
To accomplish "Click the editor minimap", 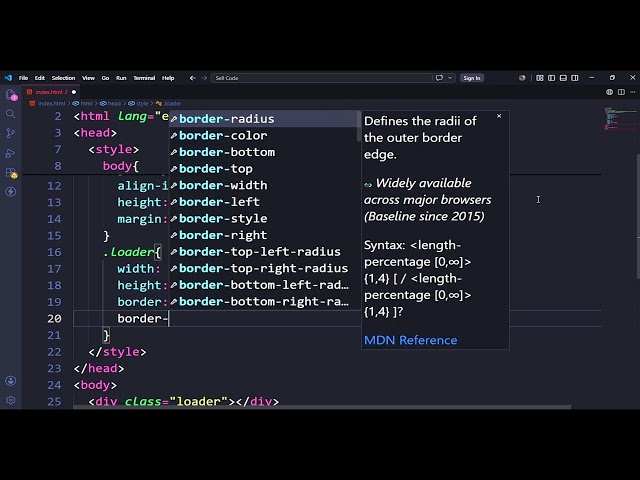I will point(618,118).
